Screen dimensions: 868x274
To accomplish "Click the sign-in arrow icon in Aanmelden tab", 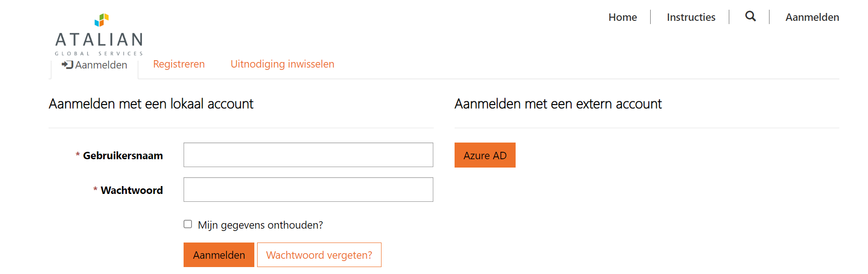I will coord(68,65).
